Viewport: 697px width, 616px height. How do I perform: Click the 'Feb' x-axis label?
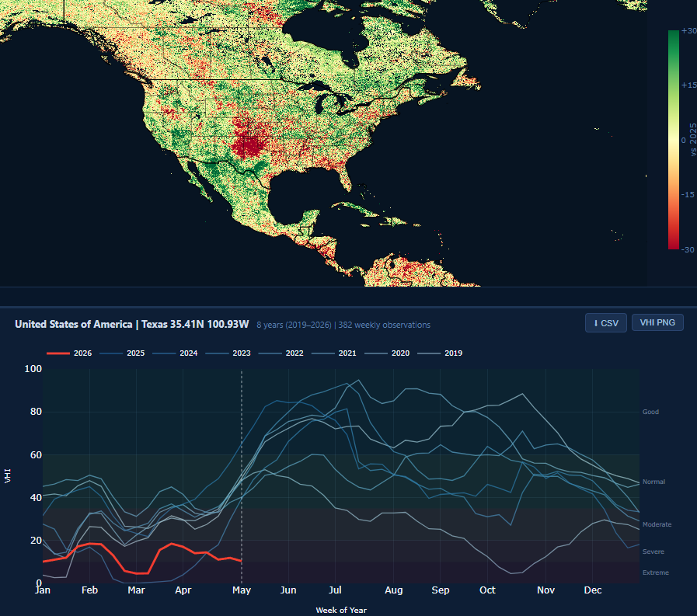pos(89,590)
